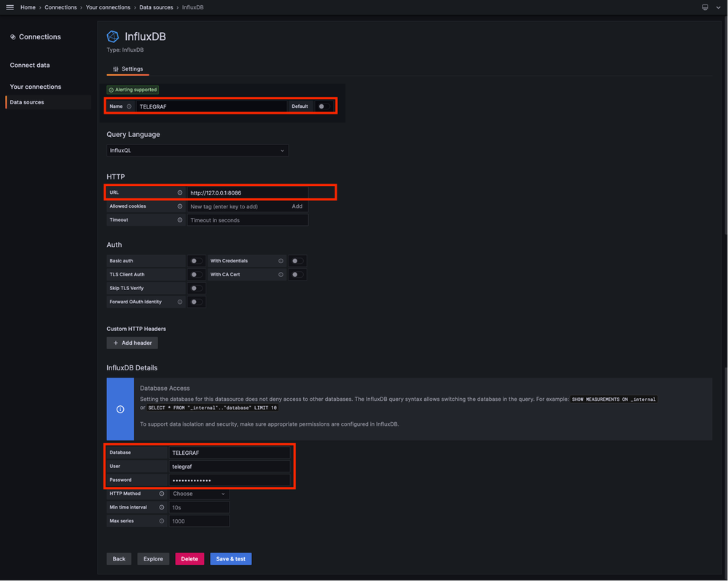Enable Forward OAuth Identity toggle
Image resolution: width=728 pixels, height=581 pixels.
tap(197, 302)
